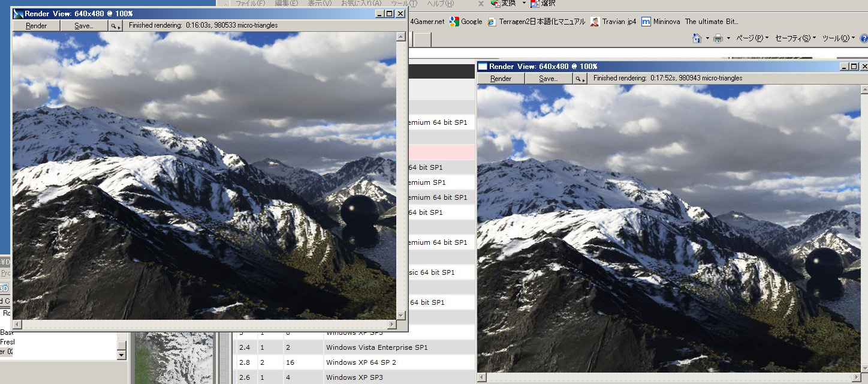Click Save... in the 0:17:52s Render View
The height and width of the screenshot is (384, 868).
(x=548, y=79)
